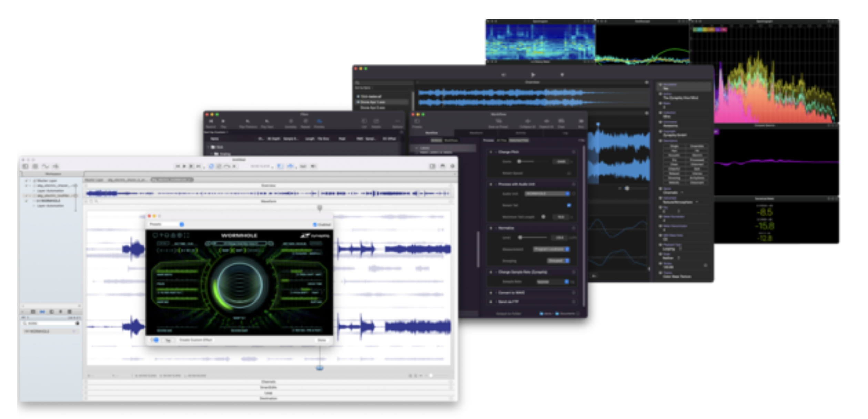This screenshot has width=868, height=419.
Task: Open the Audio Unit selector showing WORMHOLE
Action: tap(547, 194)
